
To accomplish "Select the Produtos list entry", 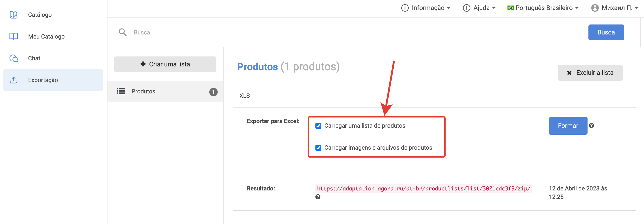I will pyautogui.click(x=165, y=92).
